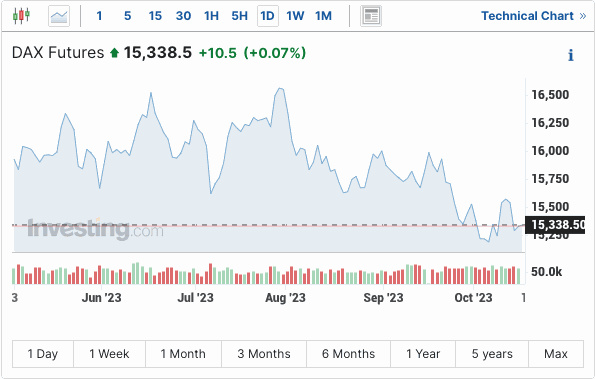Open the Technical Chart link
Image resolution: width=595 pixels, height=379 pixels.
534,16
